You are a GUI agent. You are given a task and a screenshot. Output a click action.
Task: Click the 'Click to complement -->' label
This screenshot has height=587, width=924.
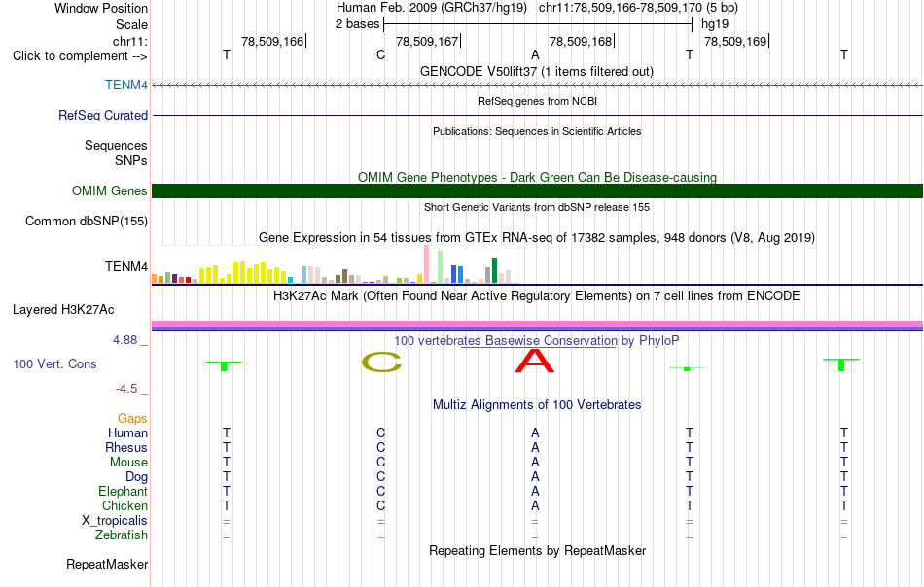(80, 56)
